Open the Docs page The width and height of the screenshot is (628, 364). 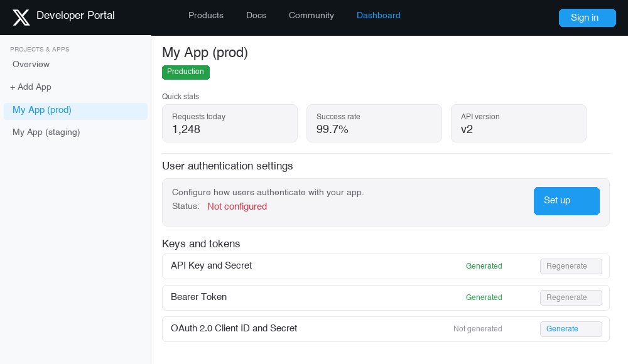256,15
